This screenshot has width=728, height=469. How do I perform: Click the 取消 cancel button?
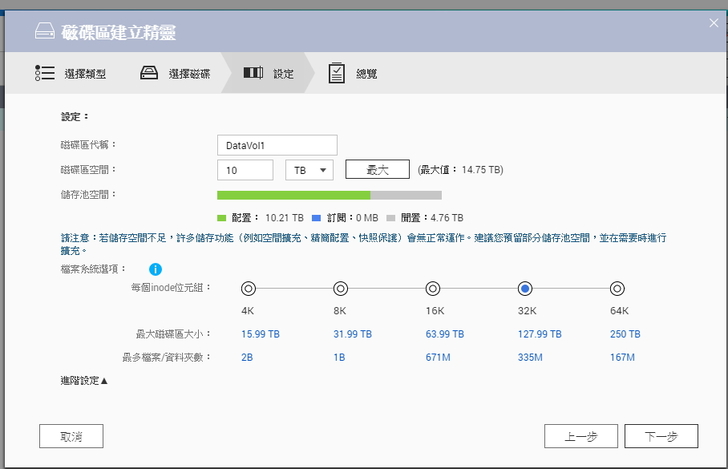(71, 436)
